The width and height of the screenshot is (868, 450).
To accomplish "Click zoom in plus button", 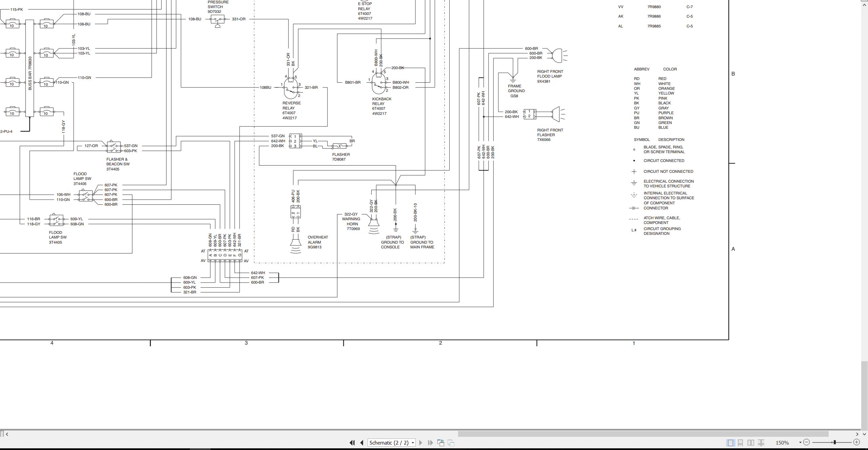I will [x=856, y=442].
